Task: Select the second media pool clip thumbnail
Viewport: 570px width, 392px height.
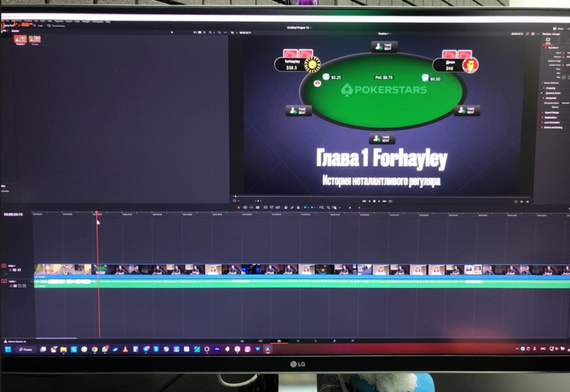Action: [34, 39]
